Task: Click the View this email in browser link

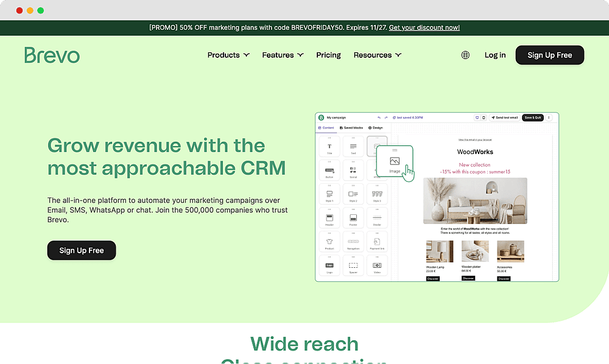Action: [x=475, y=140]
